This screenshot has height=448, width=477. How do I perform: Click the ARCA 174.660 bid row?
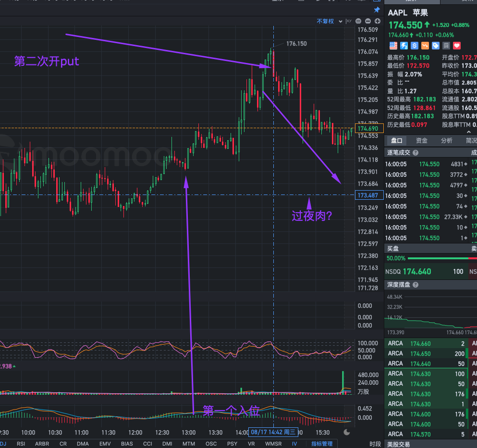pyautogui.click(x=425, y=343)
